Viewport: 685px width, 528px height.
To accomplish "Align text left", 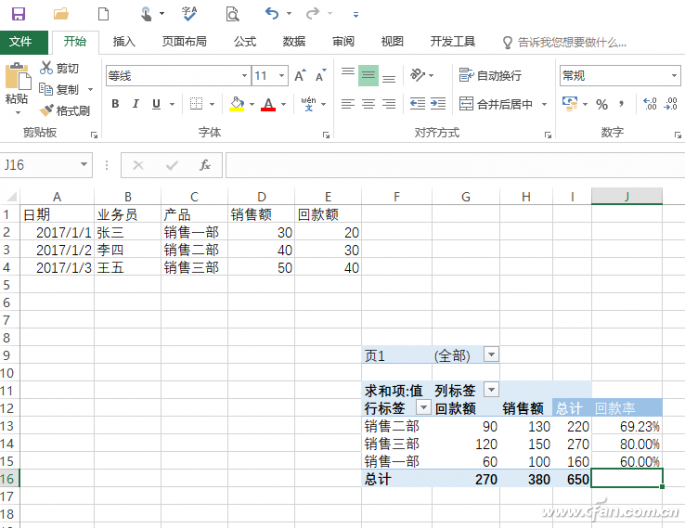I will 348,104.
